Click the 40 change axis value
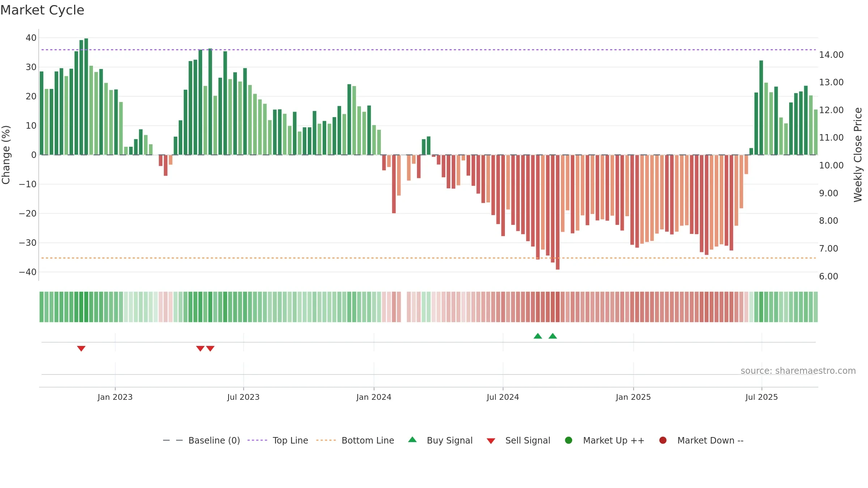The image size is (868, 488). 31,38
